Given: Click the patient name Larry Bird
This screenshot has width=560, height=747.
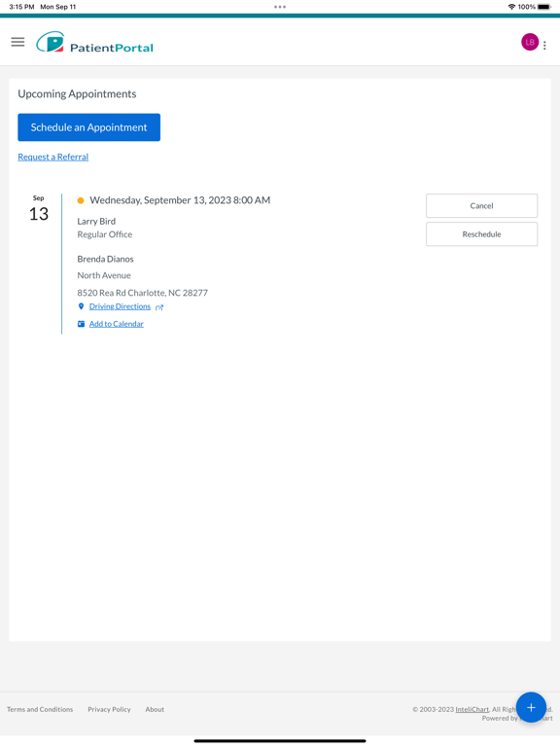Looking at the screenshot, I should [x=96, y=221].
